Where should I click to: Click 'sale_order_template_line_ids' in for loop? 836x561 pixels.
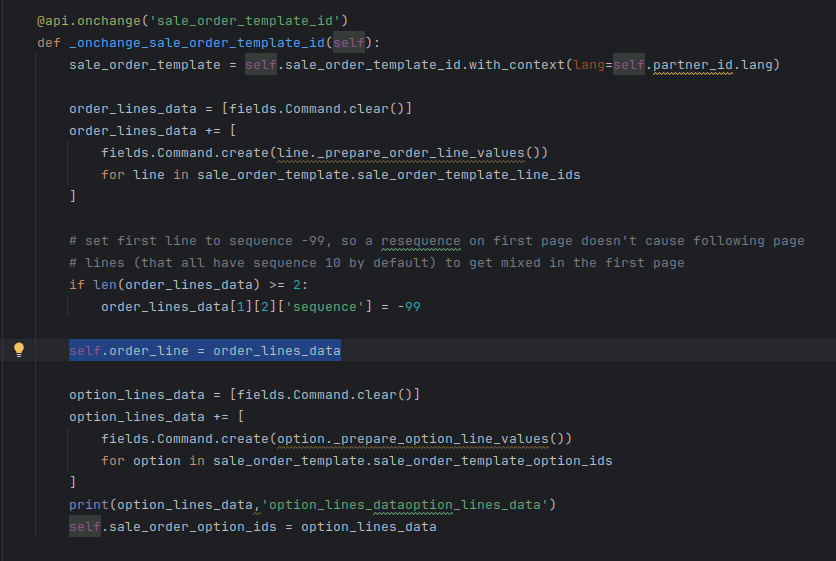(469, 175)
